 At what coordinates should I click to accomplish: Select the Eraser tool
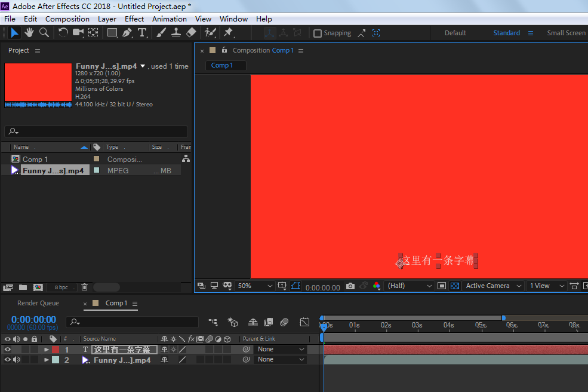click(x=191, y=33)
